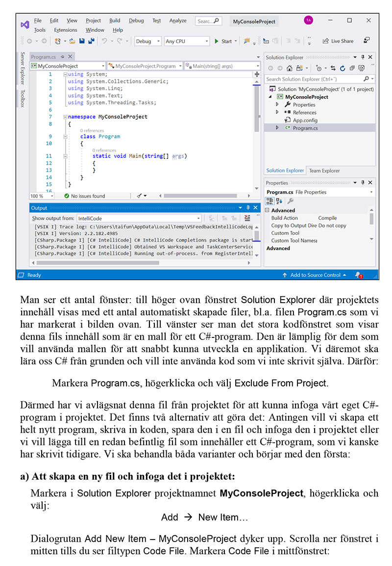The height and width of the screenshot is (566, 392).
Task: Click the Open File folder icon
Action: click(x=72, y=41)
